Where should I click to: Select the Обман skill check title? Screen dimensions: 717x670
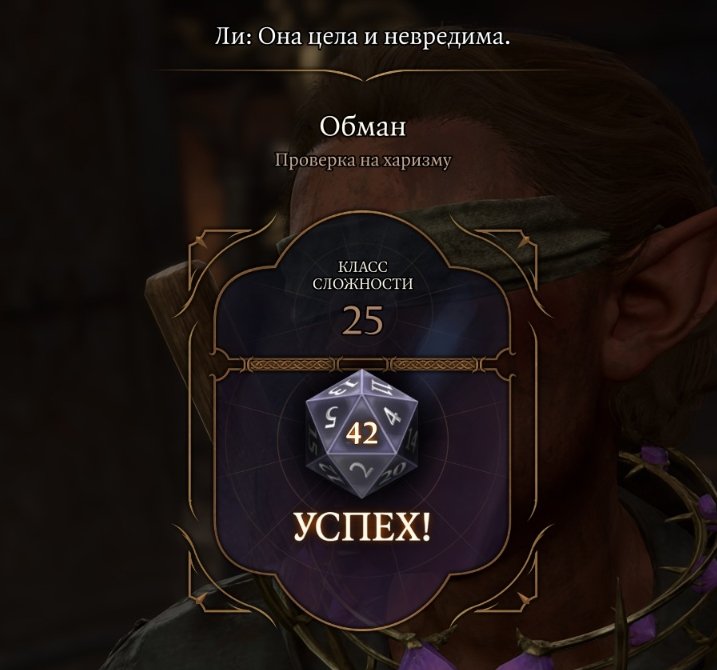[362, 126]
